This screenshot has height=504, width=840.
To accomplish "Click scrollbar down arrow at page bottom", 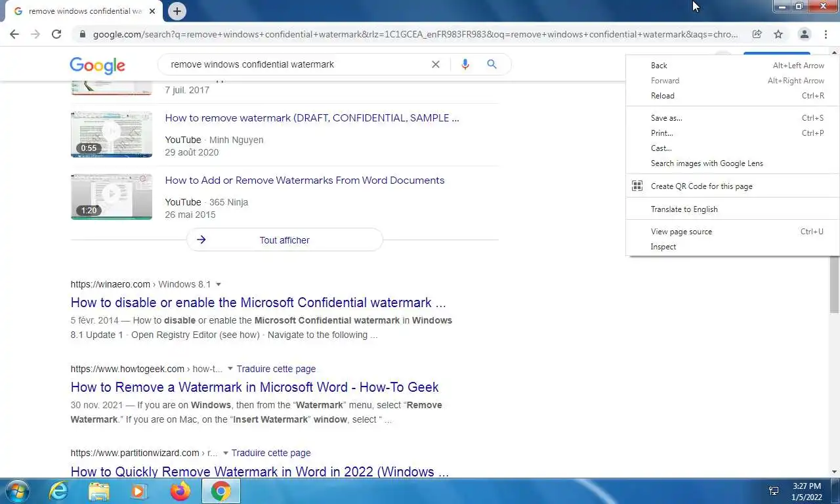I will 835,471.
